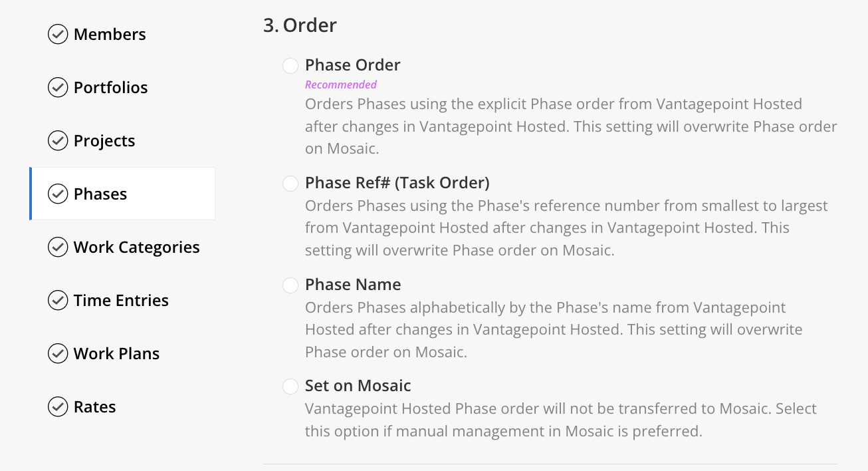This screenshot has width=868, height=471.
Task: Click the checkmark icon beside Phases
Action: click(58, 194)
